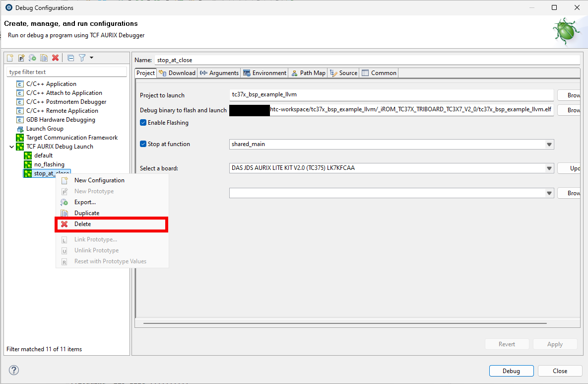The image size is (588, 384).
Task: Click the Export configuration toolbar icon
Action: 32,58
